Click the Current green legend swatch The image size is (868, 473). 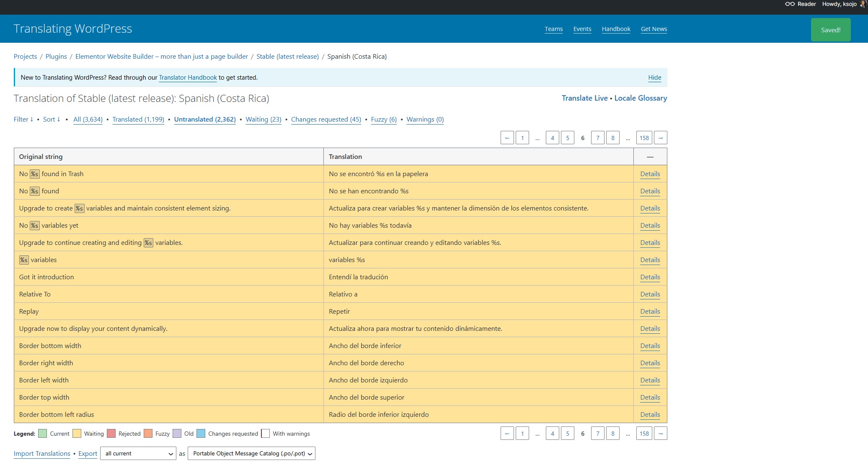pyautogui.click(x=42, y=434)
